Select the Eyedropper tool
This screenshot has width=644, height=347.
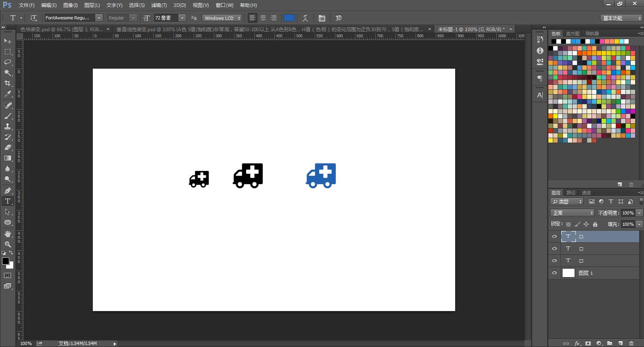point(8,94)
